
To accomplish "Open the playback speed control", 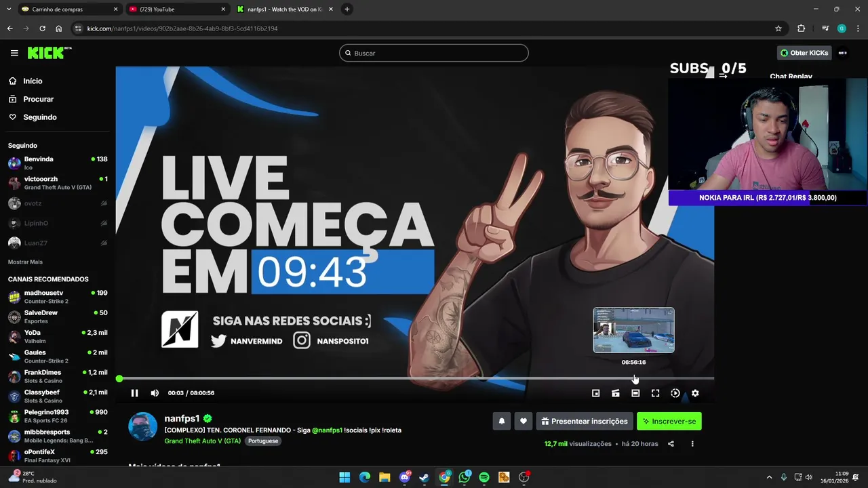I will tap(675, 393).
